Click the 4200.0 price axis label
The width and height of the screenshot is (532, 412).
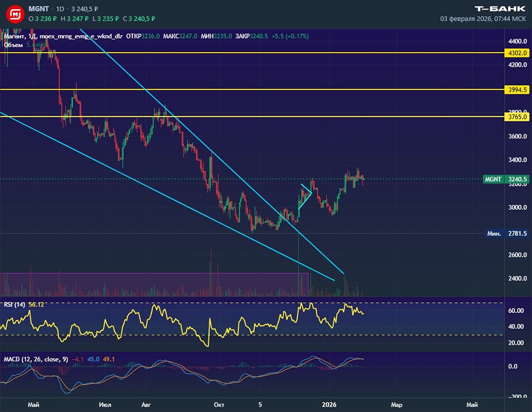518,65
